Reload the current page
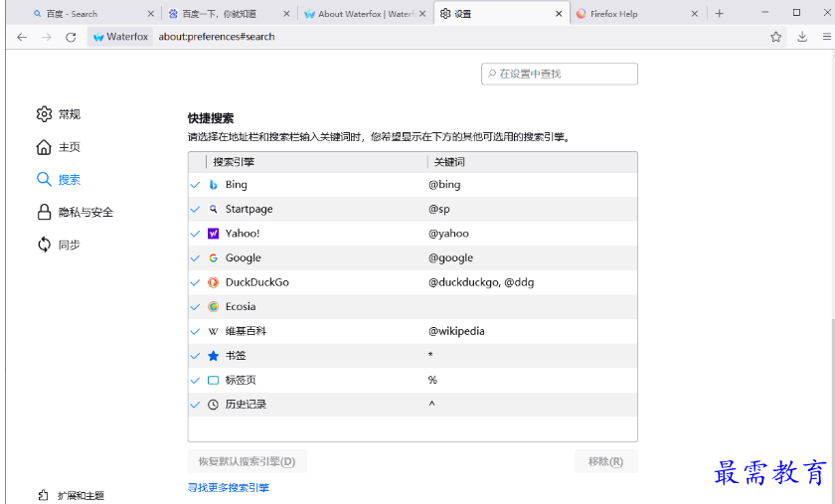Screen dimensions: 835x504 coord(71,37)
